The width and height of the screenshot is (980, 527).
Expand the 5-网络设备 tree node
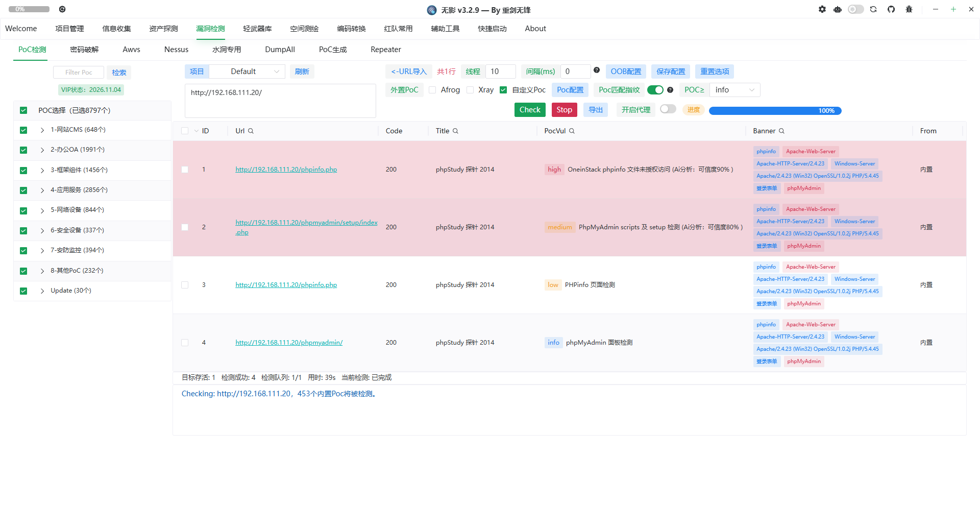pyautogui.click(x=42, y=210)
